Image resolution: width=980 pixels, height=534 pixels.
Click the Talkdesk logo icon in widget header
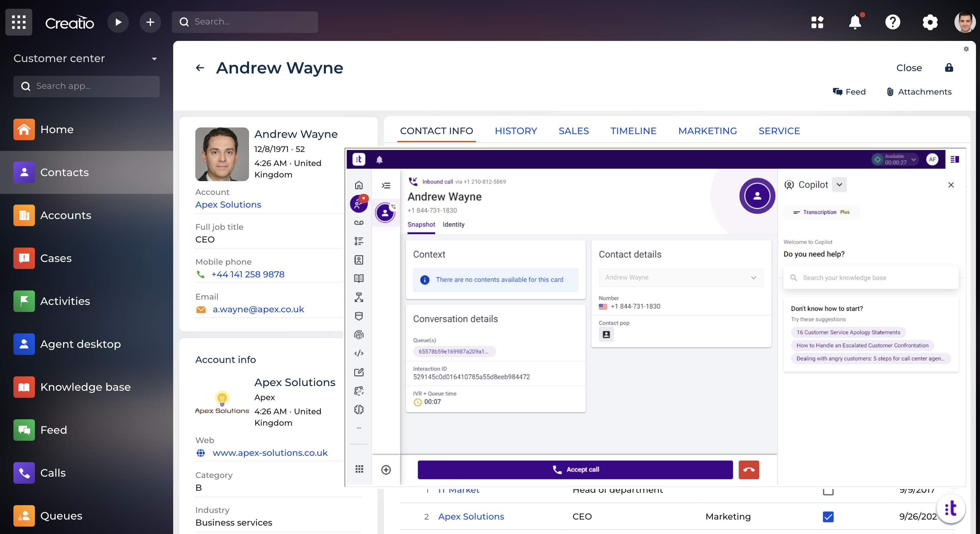(x=358, y=159)
